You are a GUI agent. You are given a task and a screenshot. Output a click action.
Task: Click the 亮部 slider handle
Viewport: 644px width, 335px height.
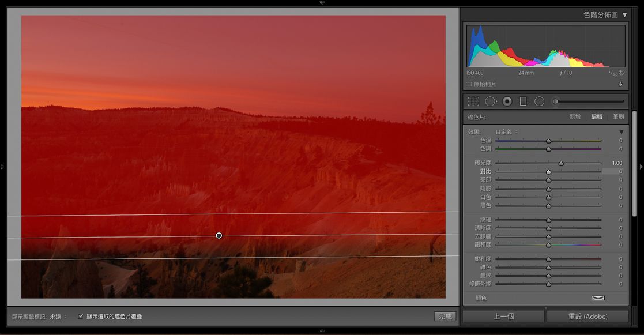548,180
